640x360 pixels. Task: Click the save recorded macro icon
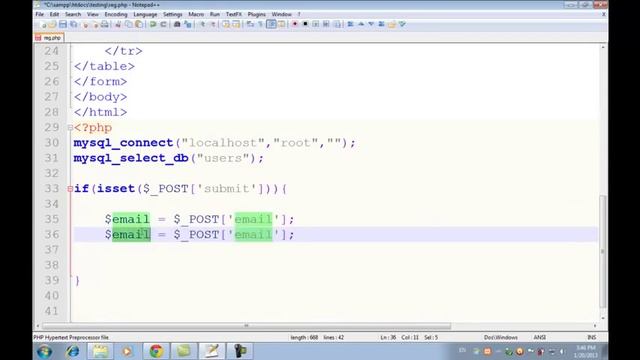coord(337,24)
